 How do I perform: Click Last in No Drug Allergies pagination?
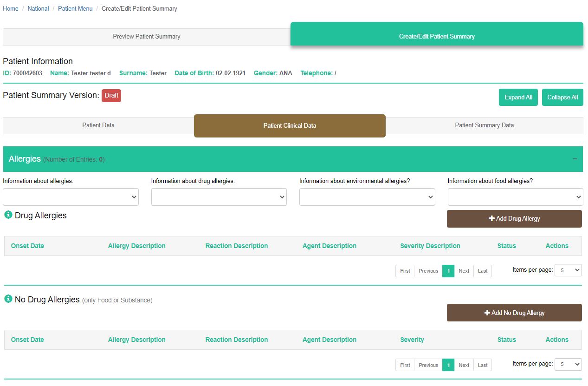482,365
